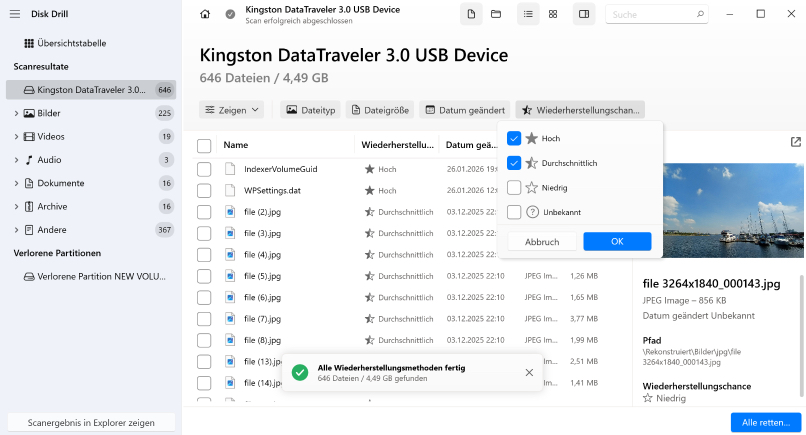Switch to file view icon
This screenshot has width=806, height=435.
pyautogui.click(x=471, y=14)
